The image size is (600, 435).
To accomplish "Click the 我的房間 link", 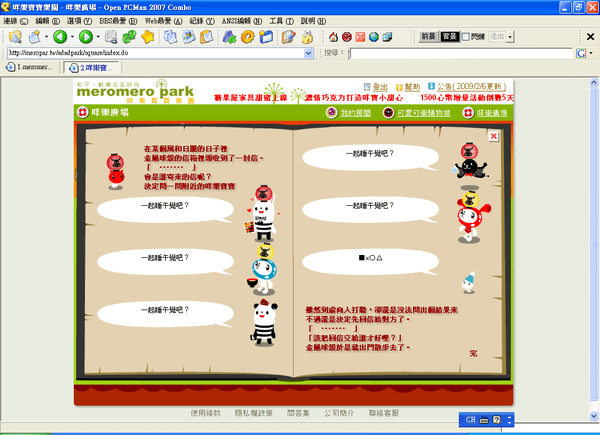I will click(355, 113).
